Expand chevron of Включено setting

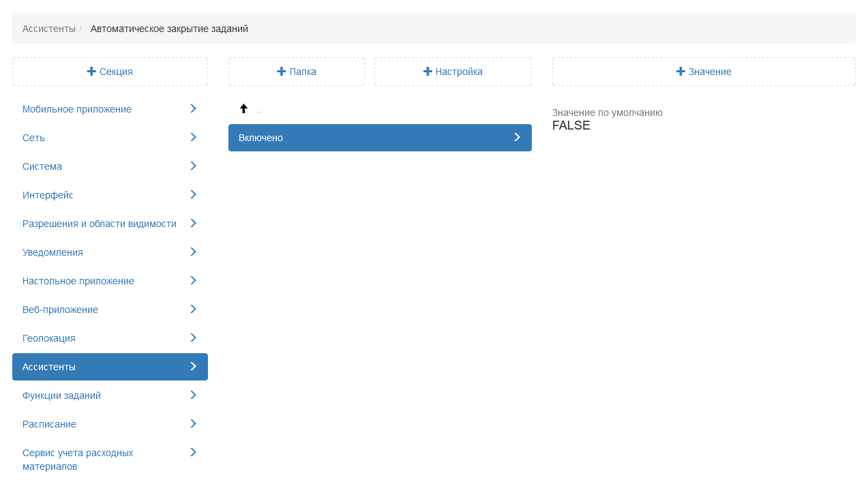(x=517, y=138)
